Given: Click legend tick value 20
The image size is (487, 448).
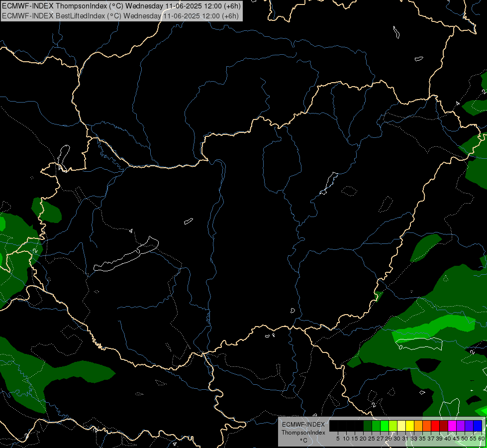Looking at the screenshot, I should click(363, 439).
